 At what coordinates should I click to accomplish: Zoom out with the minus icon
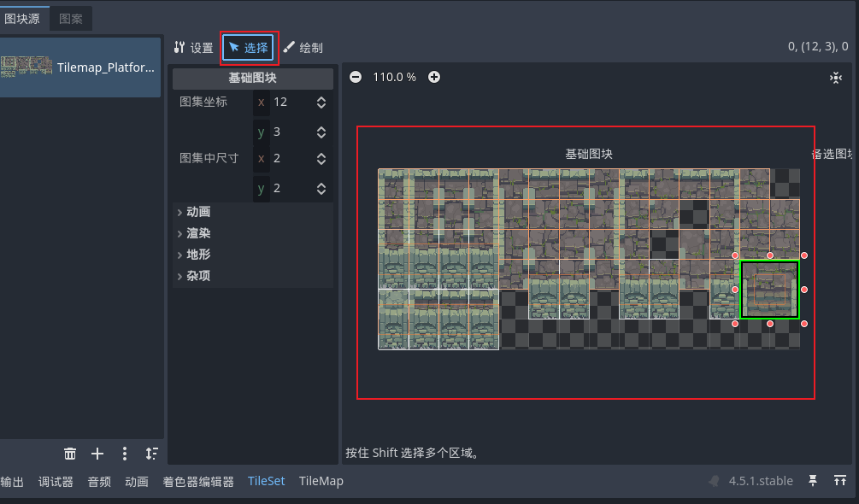tap(356, 77)
